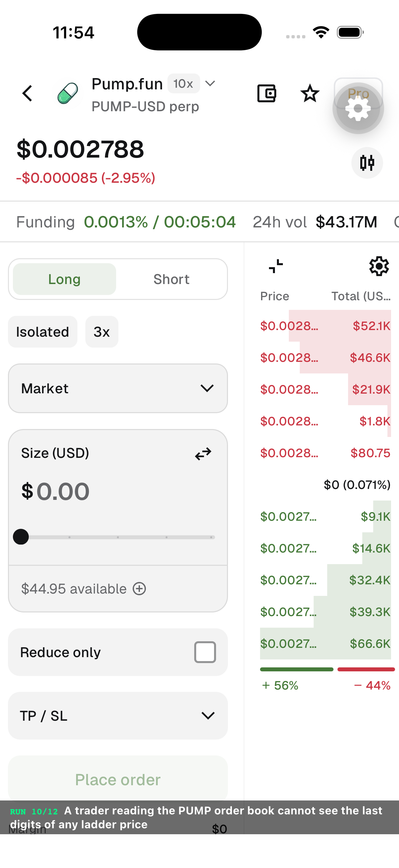This screenshot has width=399, height=868.
Task: Tap the Pump.fun pill logo
Action: pos(68,93)
